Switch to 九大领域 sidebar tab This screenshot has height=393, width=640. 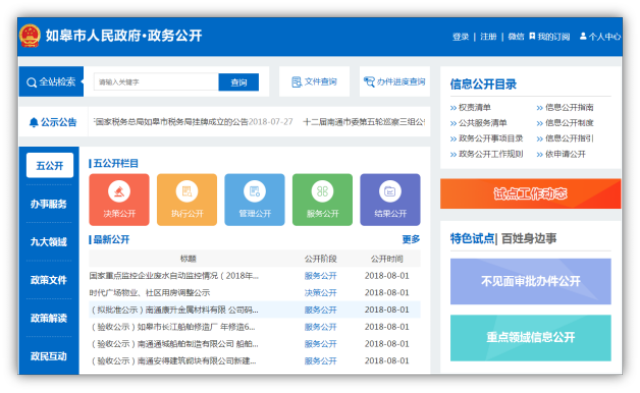point(49,242)
